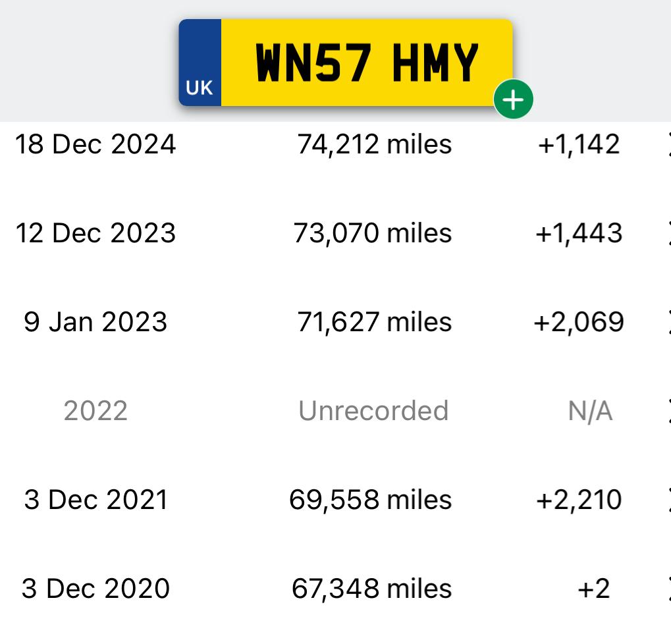
Task: Click the blue UK badge on plate
Action: 200,63
